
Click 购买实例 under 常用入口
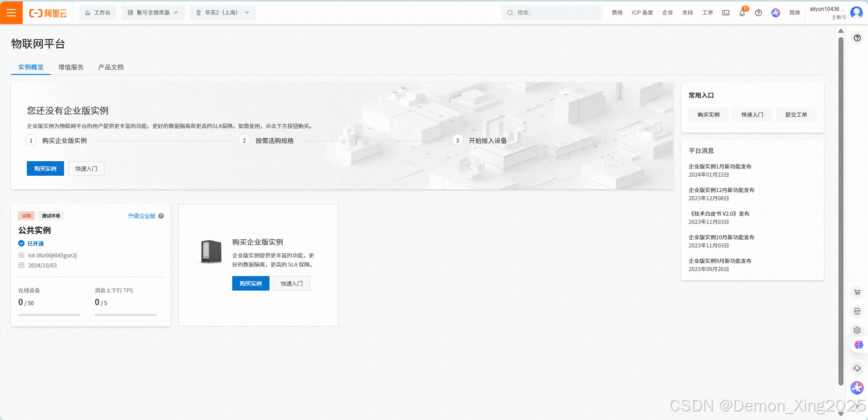coord(708,115)
